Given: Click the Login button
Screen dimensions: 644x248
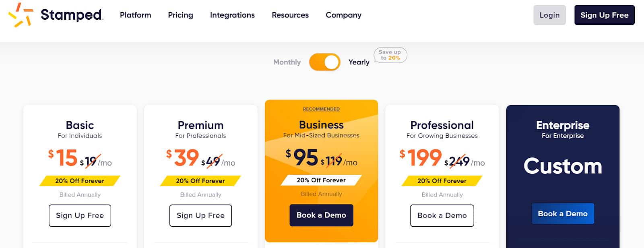Looking at the screenshot, I should 550,15.
